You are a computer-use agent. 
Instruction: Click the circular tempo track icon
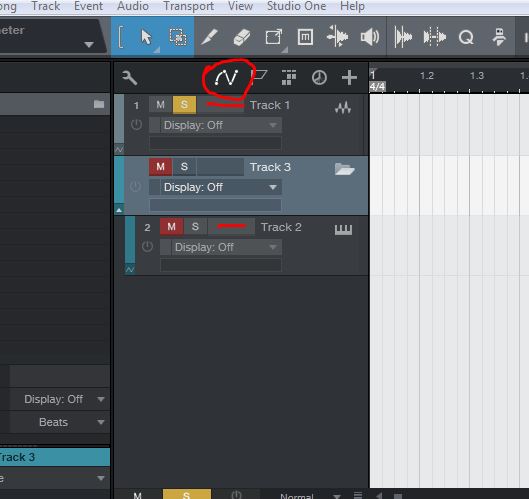coord(319,78)
